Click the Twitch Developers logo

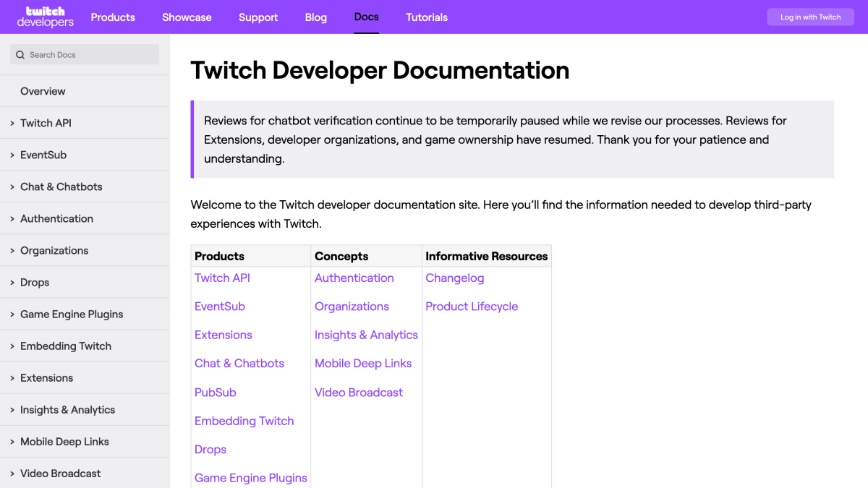tap(45, 17)
